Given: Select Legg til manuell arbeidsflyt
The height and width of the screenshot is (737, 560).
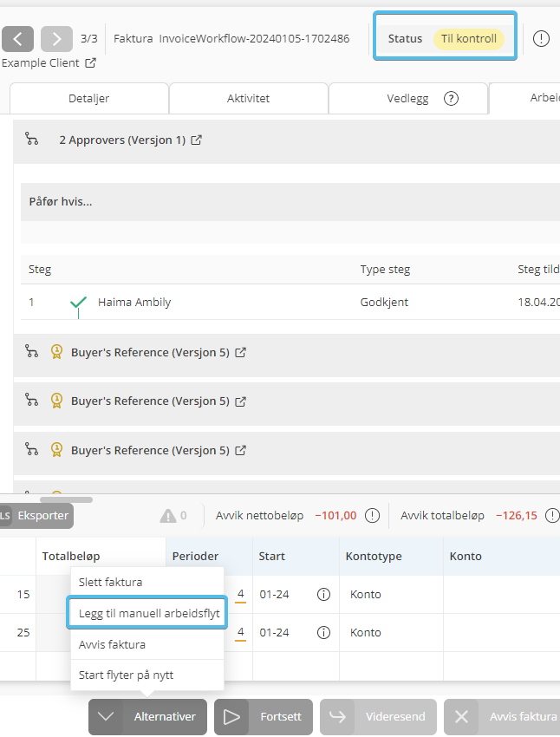Looking at the screenshot, I should [x=148, y=613].
